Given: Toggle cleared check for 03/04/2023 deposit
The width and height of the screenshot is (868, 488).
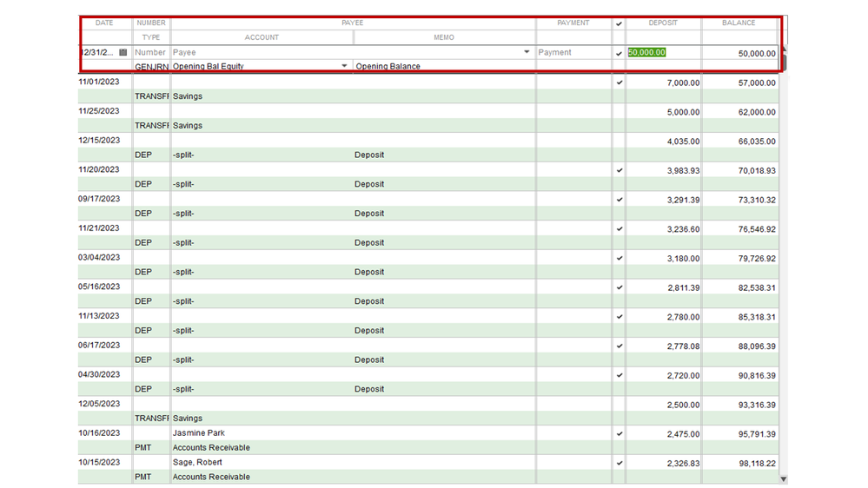Looking at the screenshot, I should tap(619, 258).
